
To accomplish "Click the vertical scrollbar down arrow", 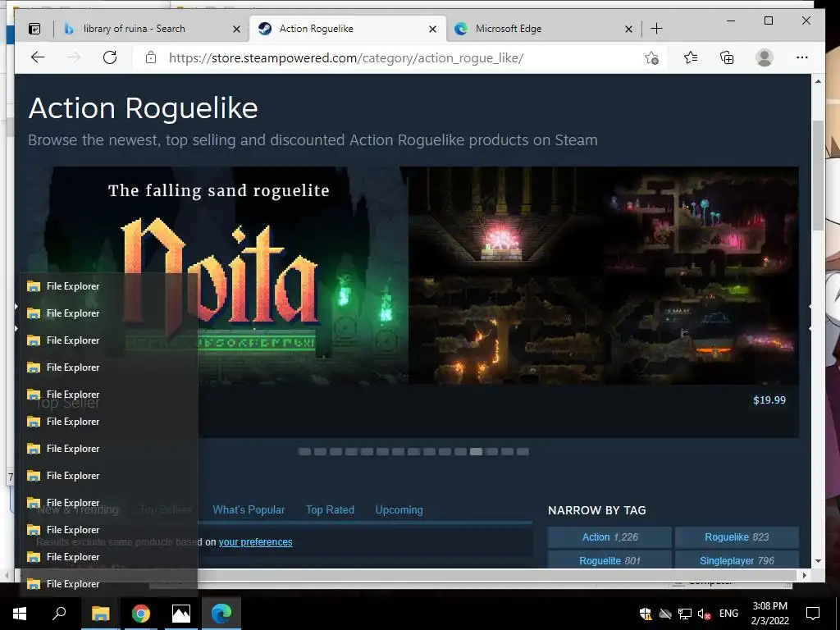I will 818,561.
